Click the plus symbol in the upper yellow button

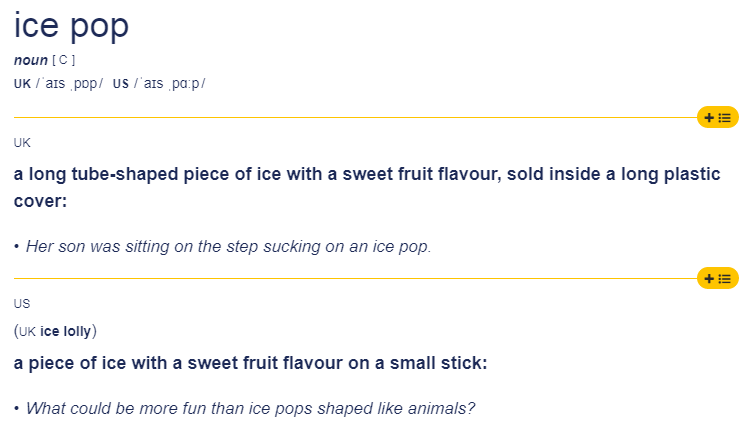(709, 118)
